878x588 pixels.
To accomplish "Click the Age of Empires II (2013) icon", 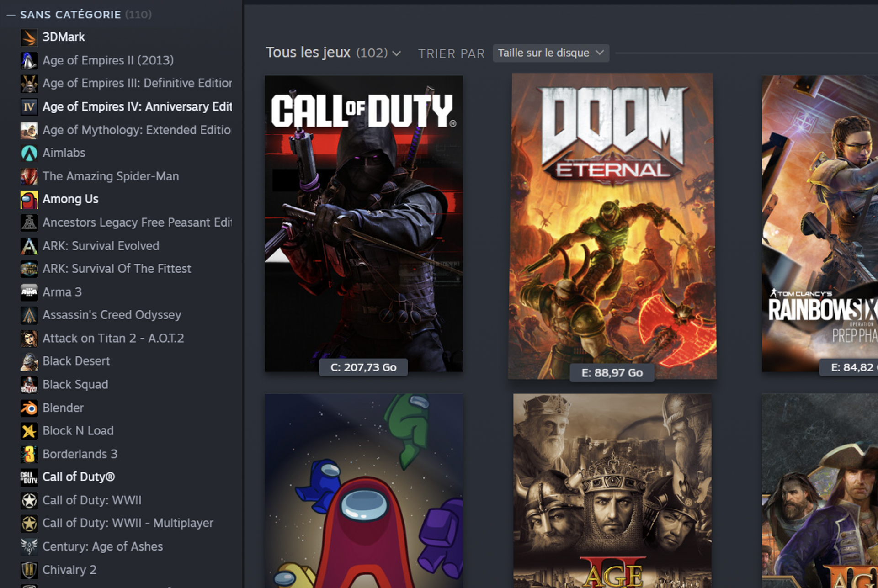I will click(x=29, y=60).
